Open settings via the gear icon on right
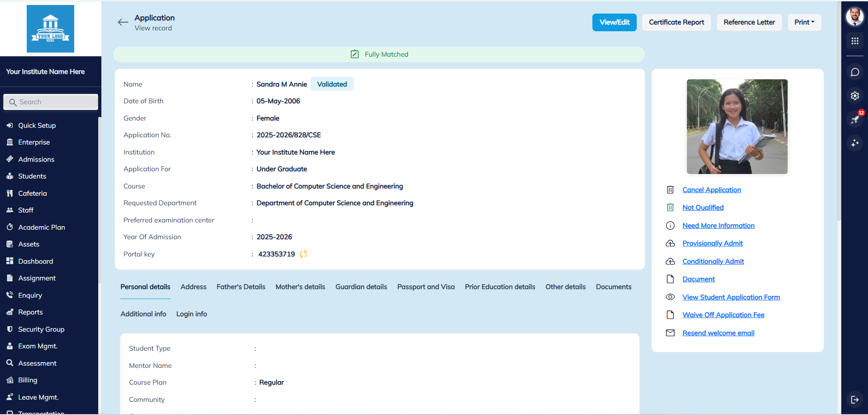 pos(855,96)
